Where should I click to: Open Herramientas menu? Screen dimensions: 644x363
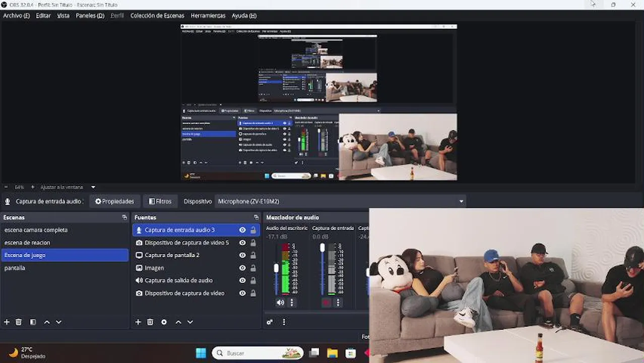[208, 16]
